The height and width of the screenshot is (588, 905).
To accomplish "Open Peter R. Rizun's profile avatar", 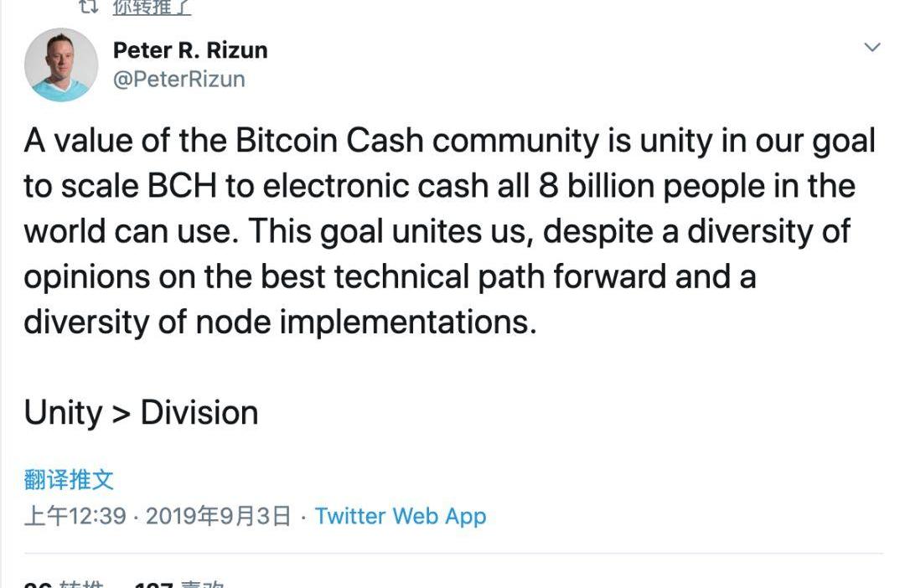I will tap(61, 64).
